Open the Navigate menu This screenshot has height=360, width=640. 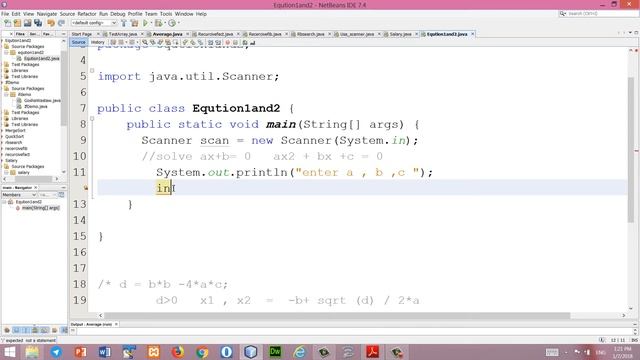(x=47, y=14)
